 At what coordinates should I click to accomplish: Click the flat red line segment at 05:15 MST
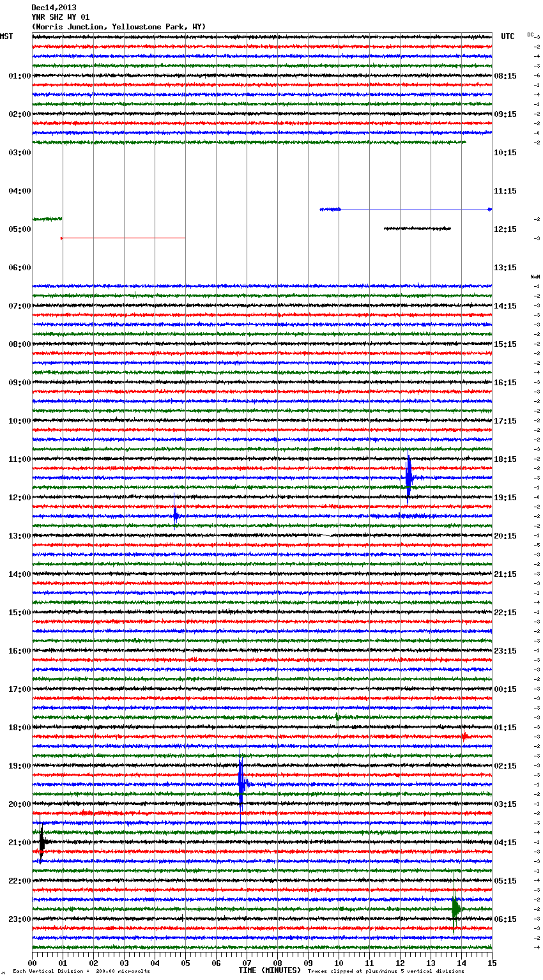tap(123, 238)
